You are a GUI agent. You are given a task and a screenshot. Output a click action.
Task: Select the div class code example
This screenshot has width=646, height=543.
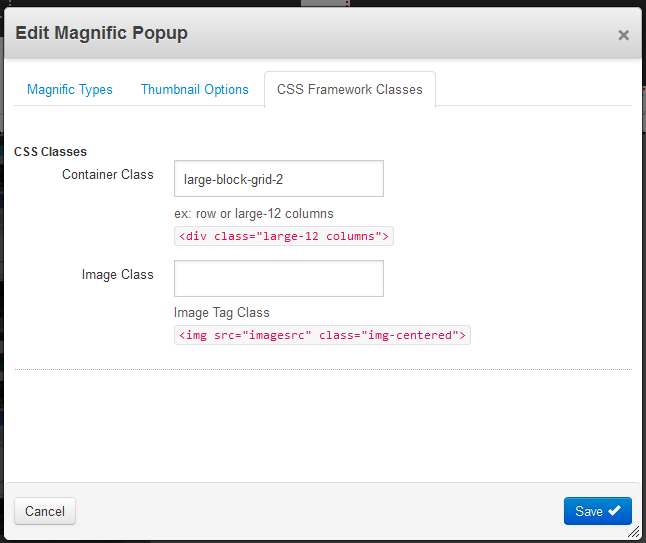tap(284, 236)
